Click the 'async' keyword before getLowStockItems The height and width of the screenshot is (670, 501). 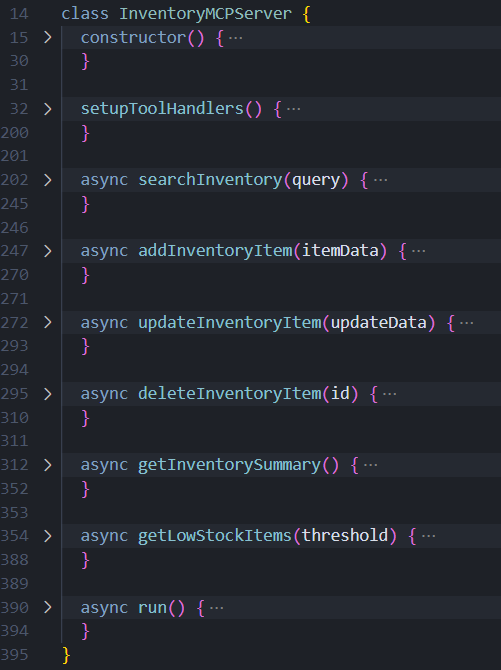click(x=104, y=536)
